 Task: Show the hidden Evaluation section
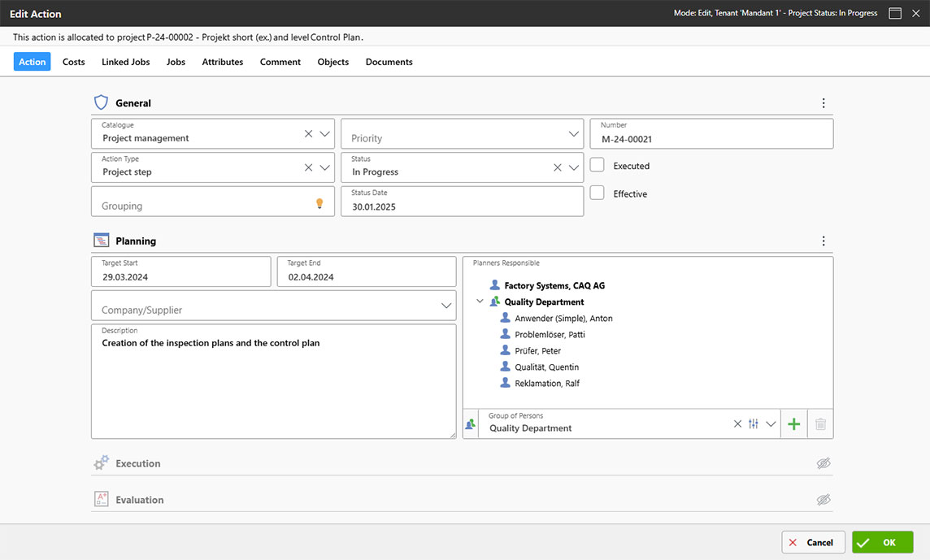coord(824,500)
